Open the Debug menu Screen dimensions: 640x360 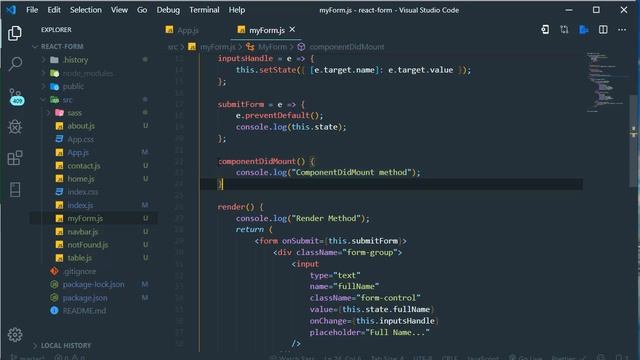168,10
